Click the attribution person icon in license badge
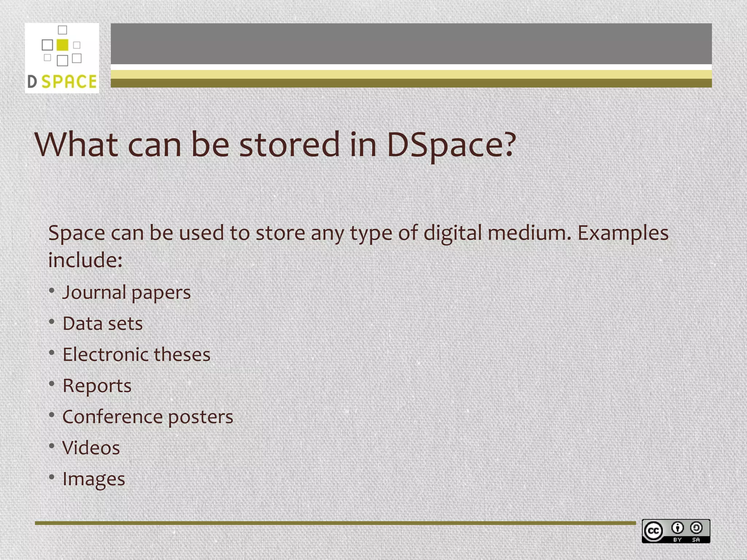 [677, 528]
